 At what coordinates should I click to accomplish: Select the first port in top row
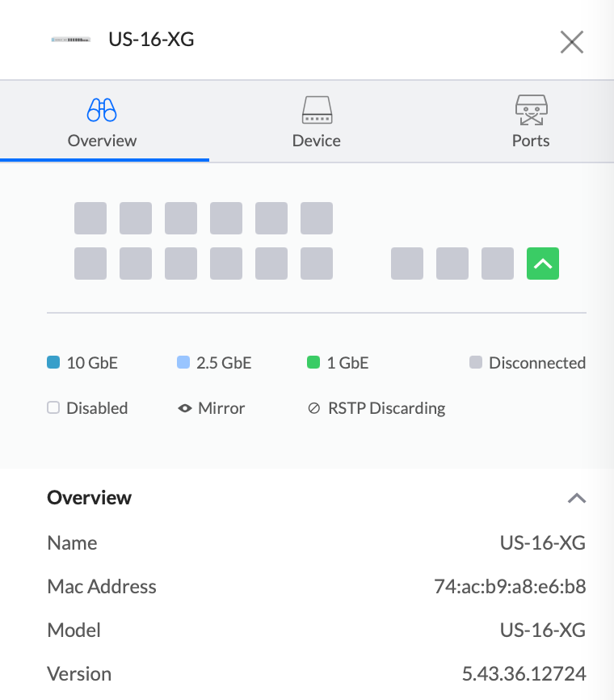click(90, 218)
